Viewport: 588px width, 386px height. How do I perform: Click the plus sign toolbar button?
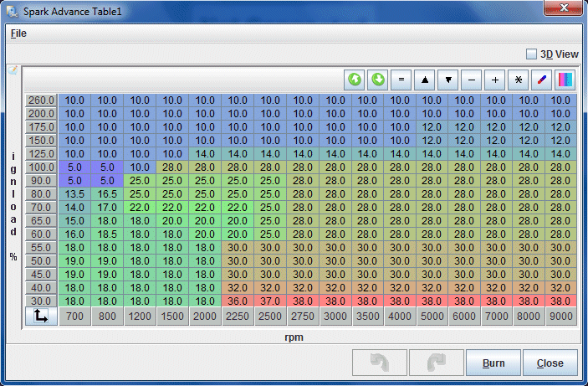[x=496, y=80]
